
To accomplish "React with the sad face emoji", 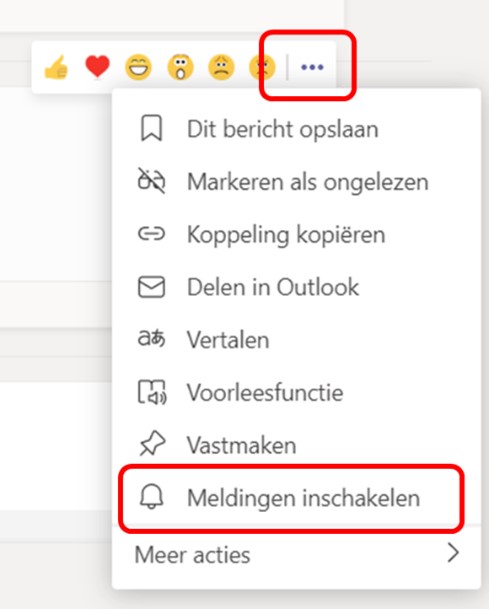I will 221,67.
